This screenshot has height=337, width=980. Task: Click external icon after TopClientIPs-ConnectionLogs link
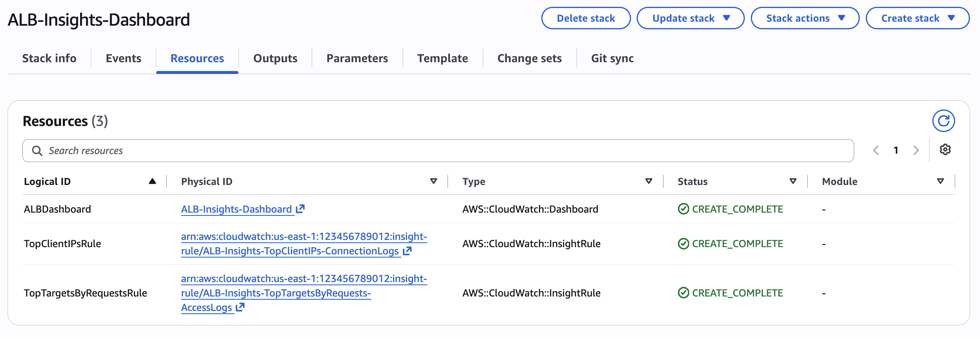coord(407,251)
